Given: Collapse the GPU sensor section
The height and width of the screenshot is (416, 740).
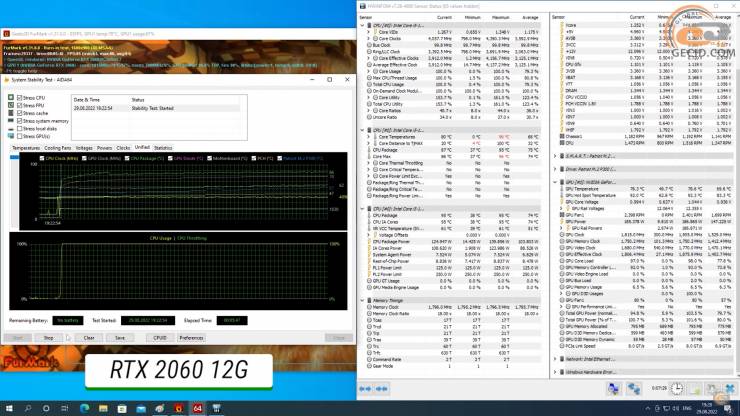Looking at the screenshot, I should 555,182.
